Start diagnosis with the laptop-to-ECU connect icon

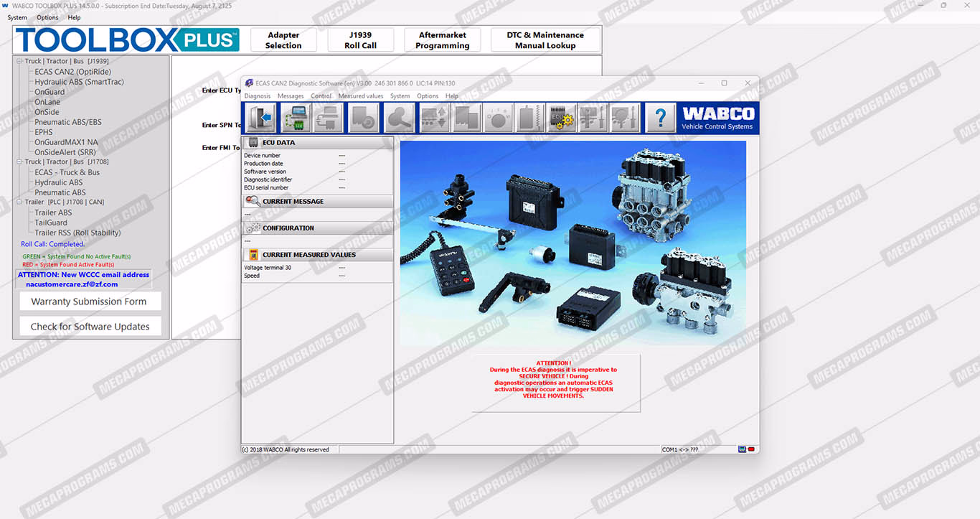pos(296,118)
